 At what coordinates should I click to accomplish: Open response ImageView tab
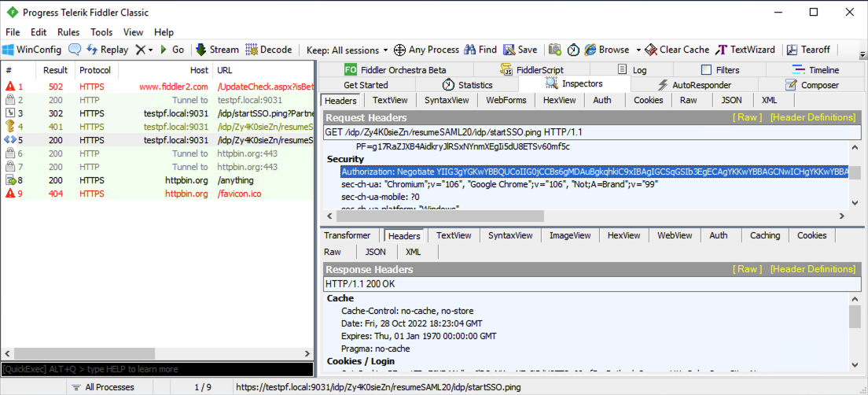pyautogui.click(x=570, y=235)
